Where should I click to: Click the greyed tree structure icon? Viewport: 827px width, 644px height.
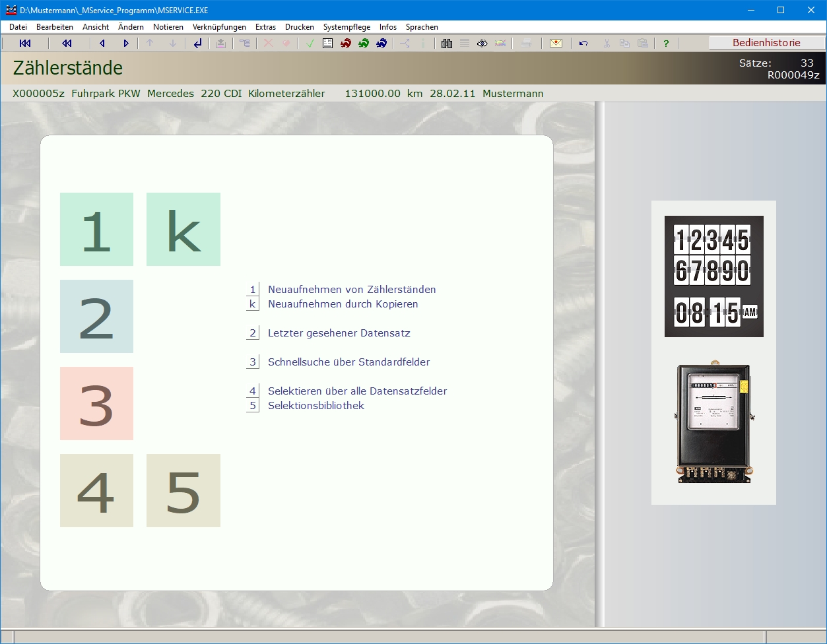(245, 44)
